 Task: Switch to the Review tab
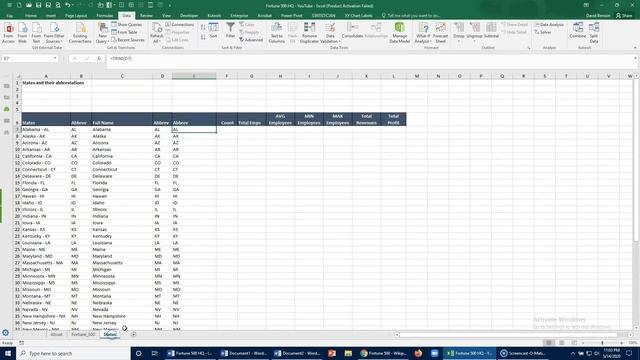pyautogui.click(x=146, y=16)
